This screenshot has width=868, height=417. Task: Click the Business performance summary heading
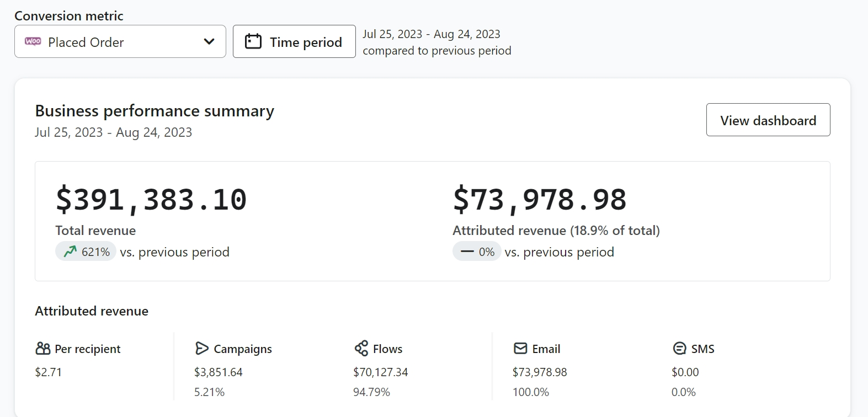(x=155, y=111)
